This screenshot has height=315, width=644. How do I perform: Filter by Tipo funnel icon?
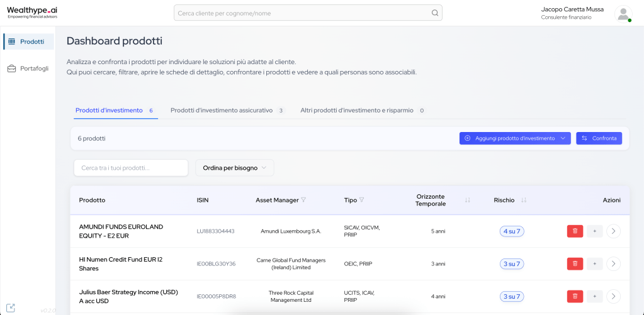coord(361,201)
